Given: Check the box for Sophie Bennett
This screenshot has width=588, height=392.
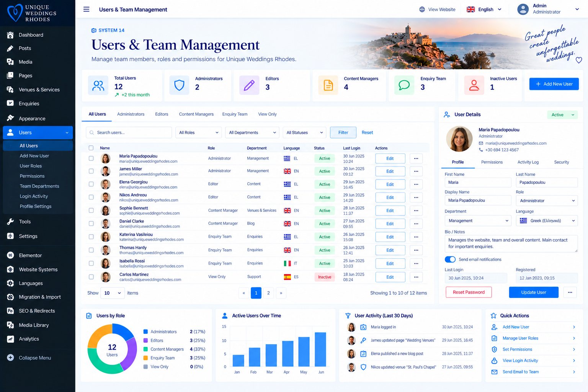Looking at the screenshot, I should (91, 211).
